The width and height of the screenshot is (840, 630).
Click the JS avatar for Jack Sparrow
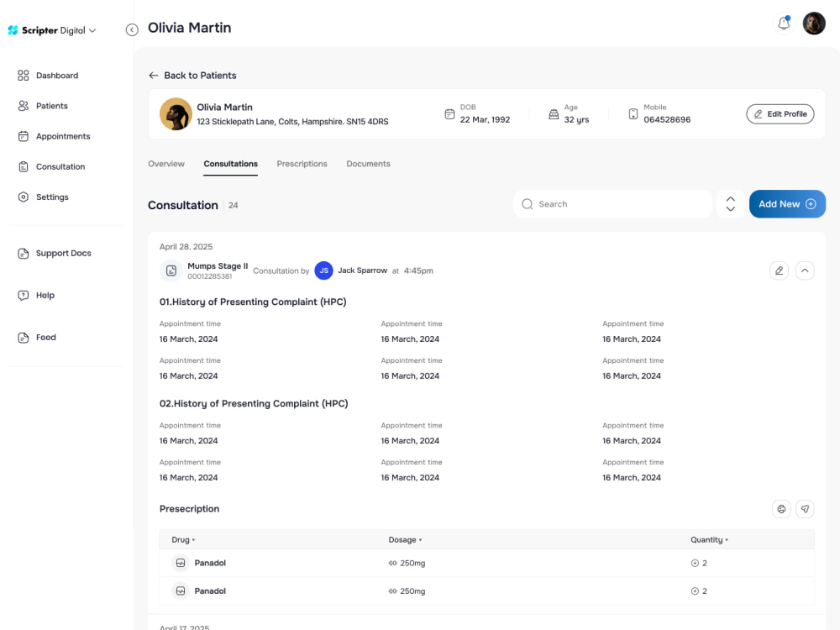[x=323, y=270]
